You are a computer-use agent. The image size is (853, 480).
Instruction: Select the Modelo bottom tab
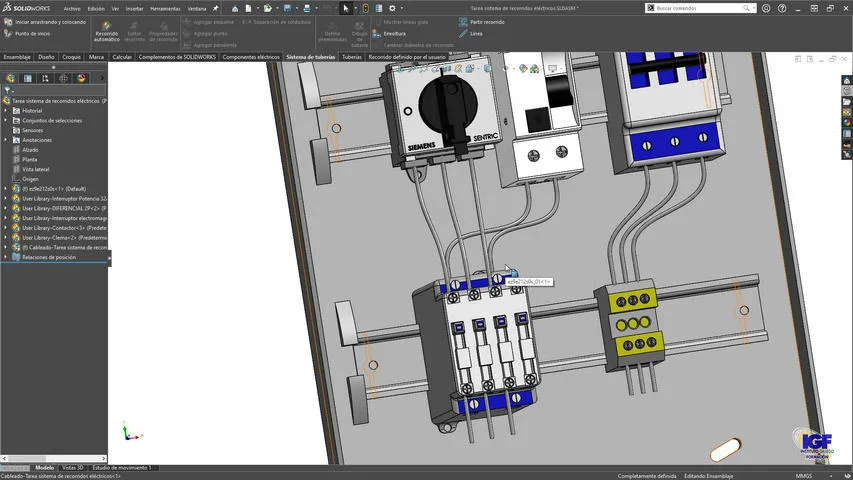(44, 467)
